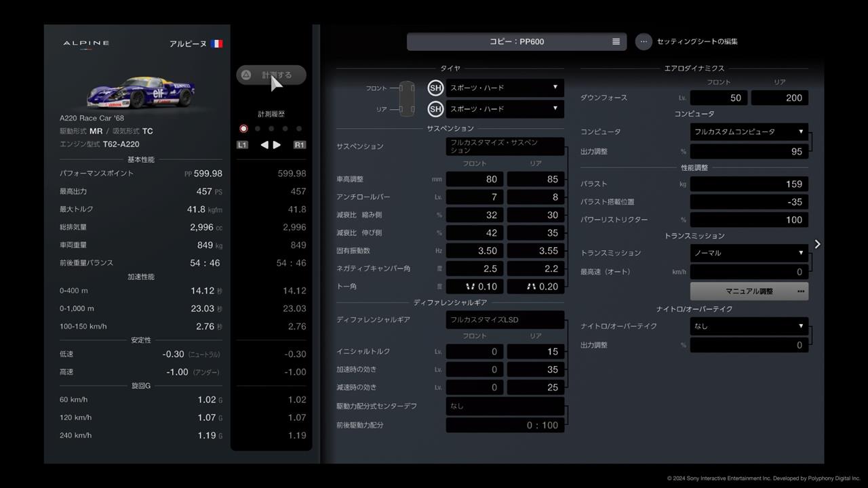Open nitro/overtake dropdown なし
The width and height of the screenshot is (868, 488).
[749, 327]
